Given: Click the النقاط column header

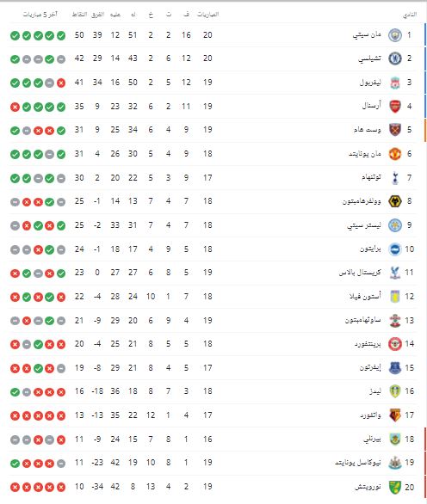Looking at the screenshot, I should point(79,15).
